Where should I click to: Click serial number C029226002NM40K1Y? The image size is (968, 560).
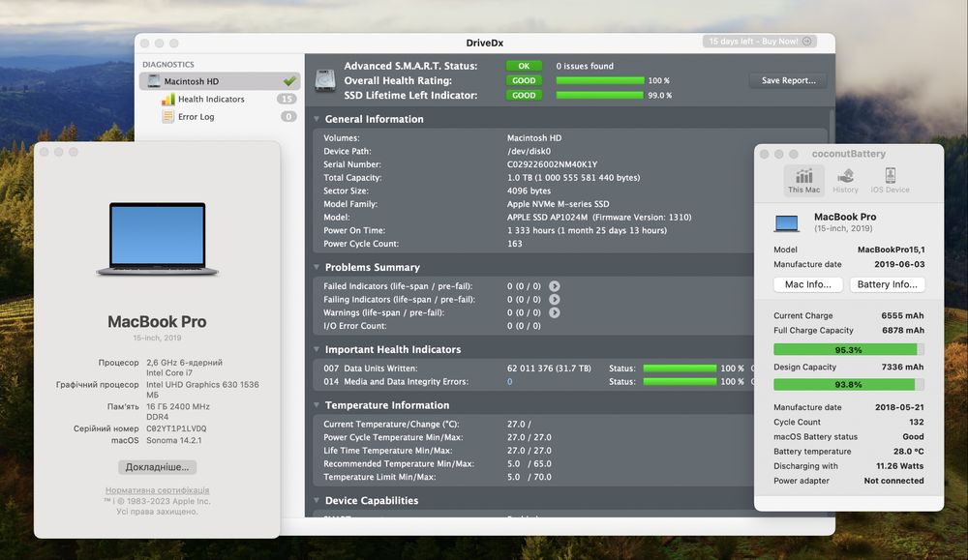coord(552,164)
